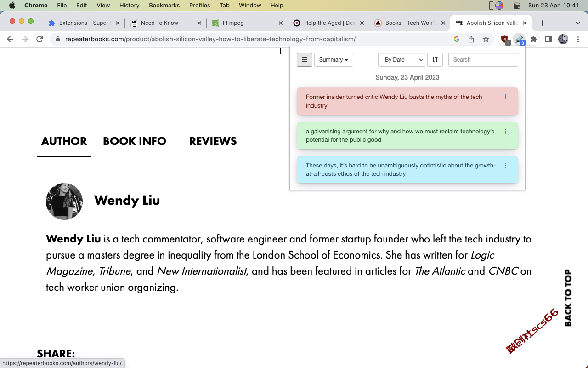
Task: Open options for the green galvanising argument highlight
Action: click(x=505, y=132)
